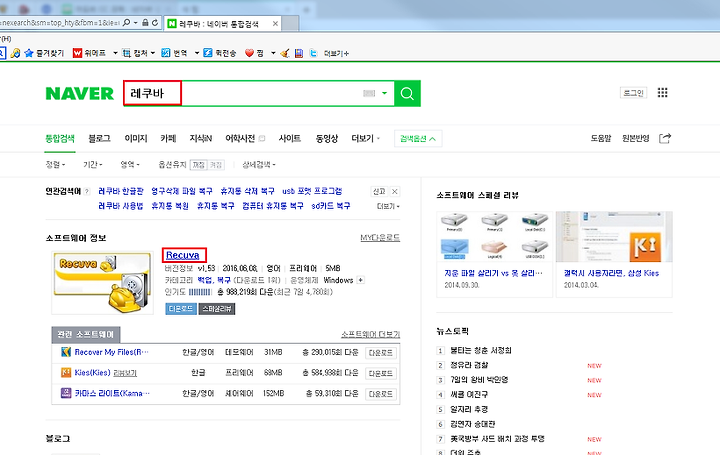The image size is (720, 455).
Task: Open the address bar dropdown arrow
Action: (136, 22)
